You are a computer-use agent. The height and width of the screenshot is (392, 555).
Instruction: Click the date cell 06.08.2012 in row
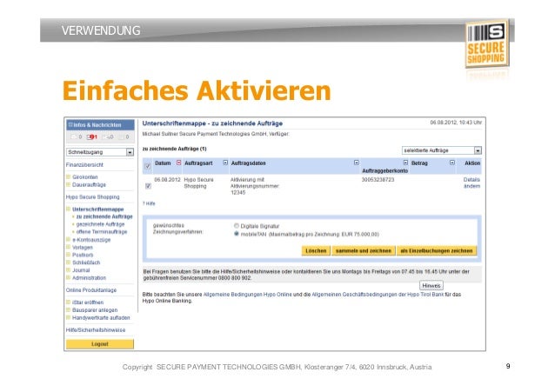click(x=167, y=180)
